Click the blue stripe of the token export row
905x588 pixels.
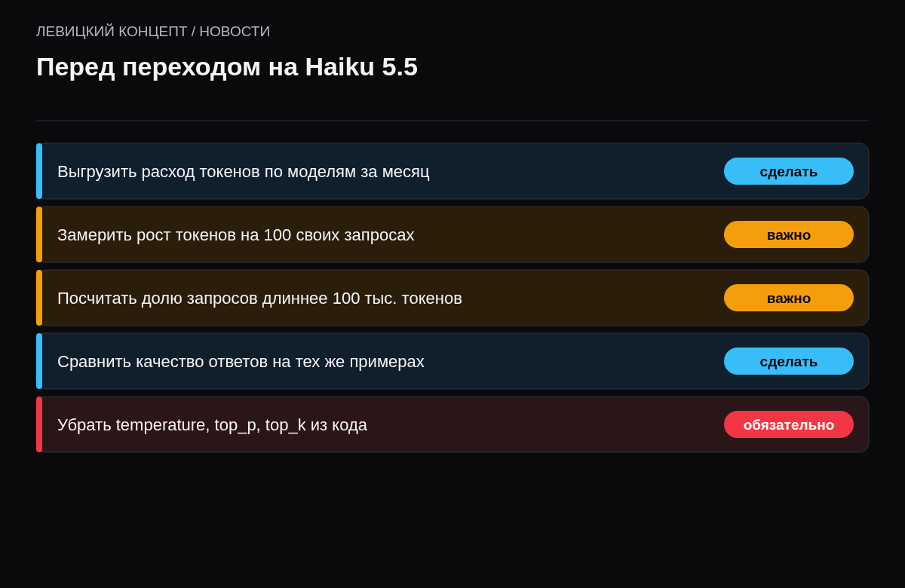click(39, 171)
